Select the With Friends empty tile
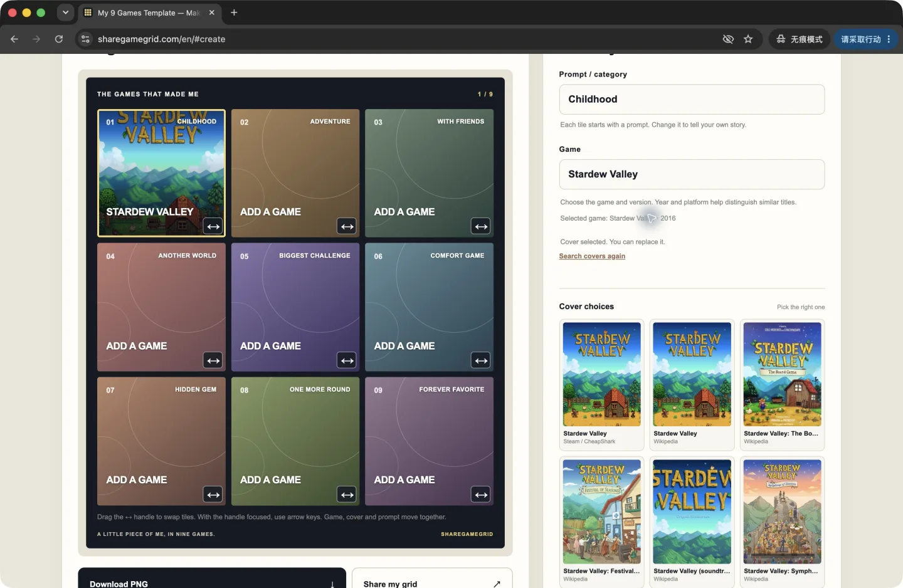This screenshot has width=903, height=588. point(430,173)
